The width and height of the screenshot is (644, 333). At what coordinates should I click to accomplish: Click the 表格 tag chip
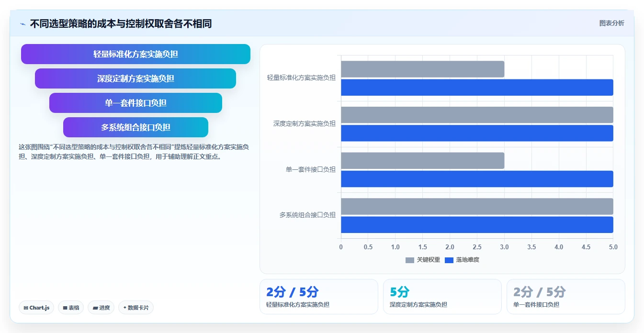tap(71, 308)
